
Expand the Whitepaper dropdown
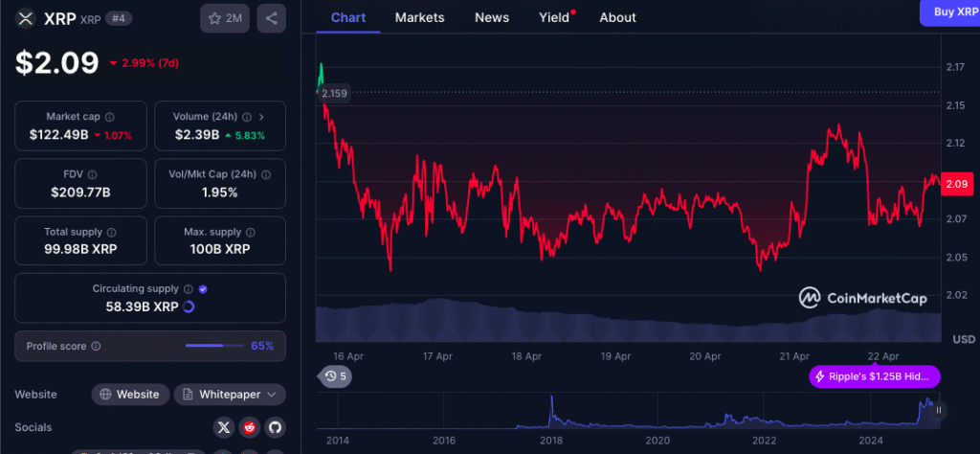click(x=271, y=395)
